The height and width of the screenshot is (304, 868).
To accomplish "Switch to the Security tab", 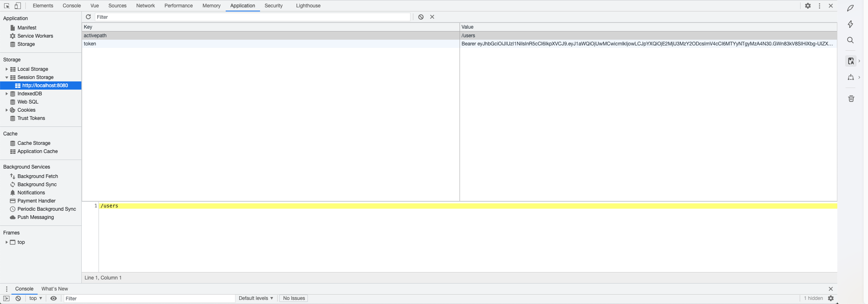I will (274, 6).
